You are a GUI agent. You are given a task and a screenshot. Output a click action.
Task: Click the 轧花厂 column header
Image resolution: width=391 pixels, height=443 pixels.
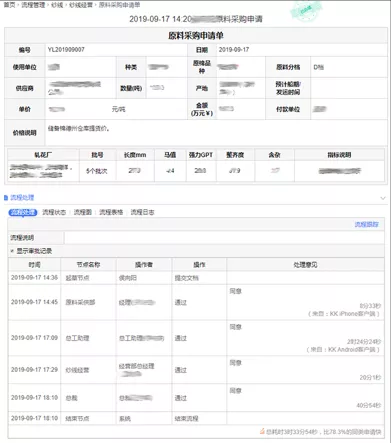tap(43, 155)
